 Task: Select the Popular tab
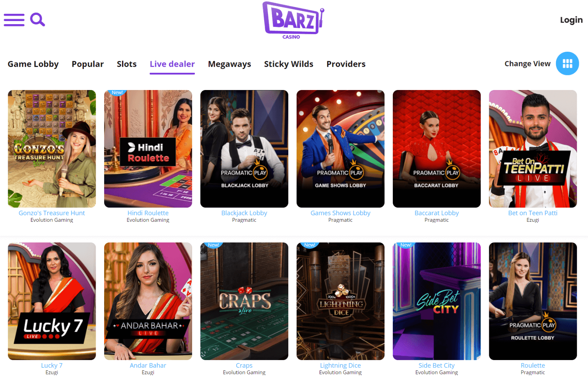point(88,64)
